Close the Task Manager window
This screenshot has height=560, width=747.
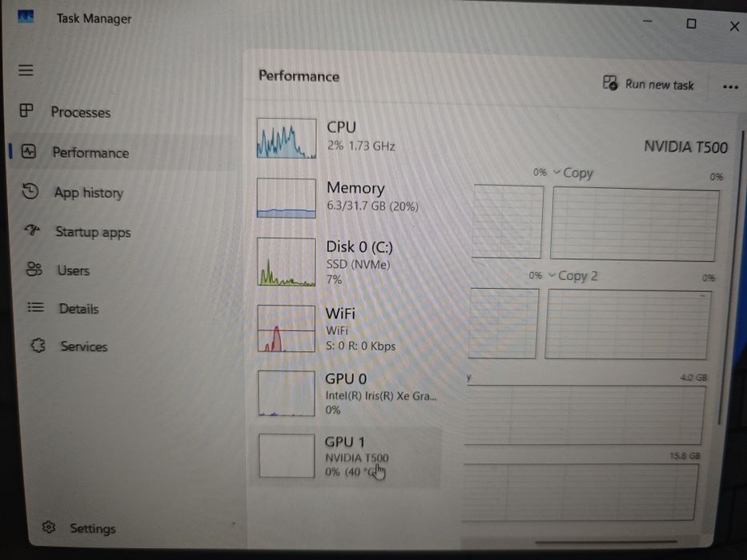pos(734,26)
